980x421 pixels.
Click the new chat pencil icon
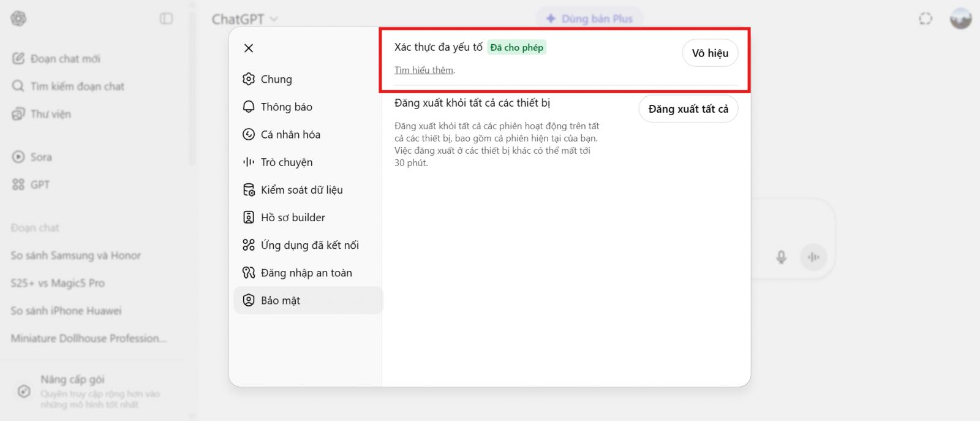18,59
